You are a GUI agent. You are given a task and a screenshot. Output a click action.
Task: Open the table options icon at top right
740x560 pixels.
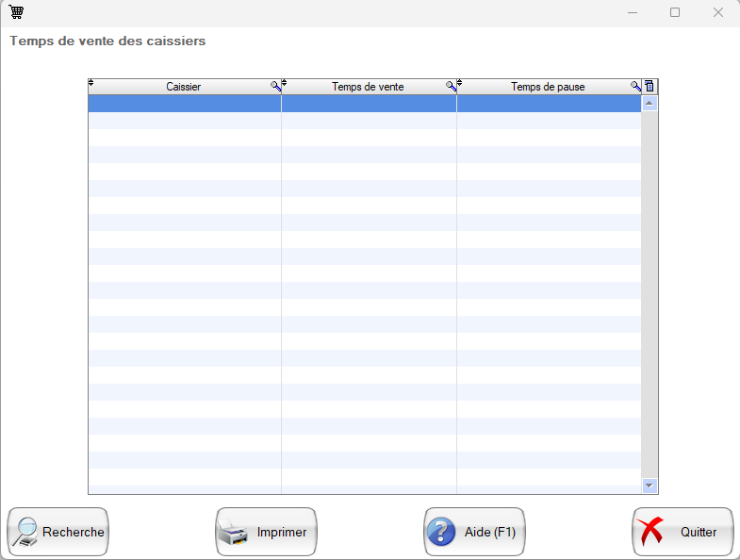click(x=650, y=86)
